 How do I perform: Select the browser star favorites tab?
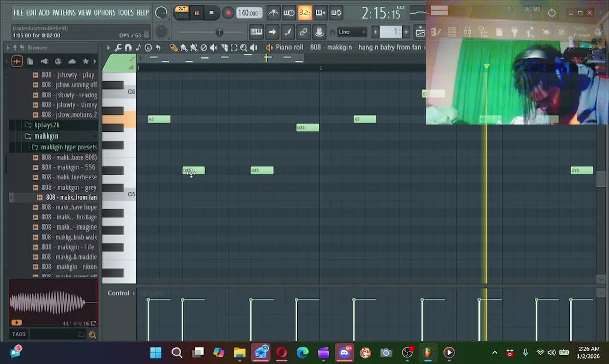click(x=85, y=61)
